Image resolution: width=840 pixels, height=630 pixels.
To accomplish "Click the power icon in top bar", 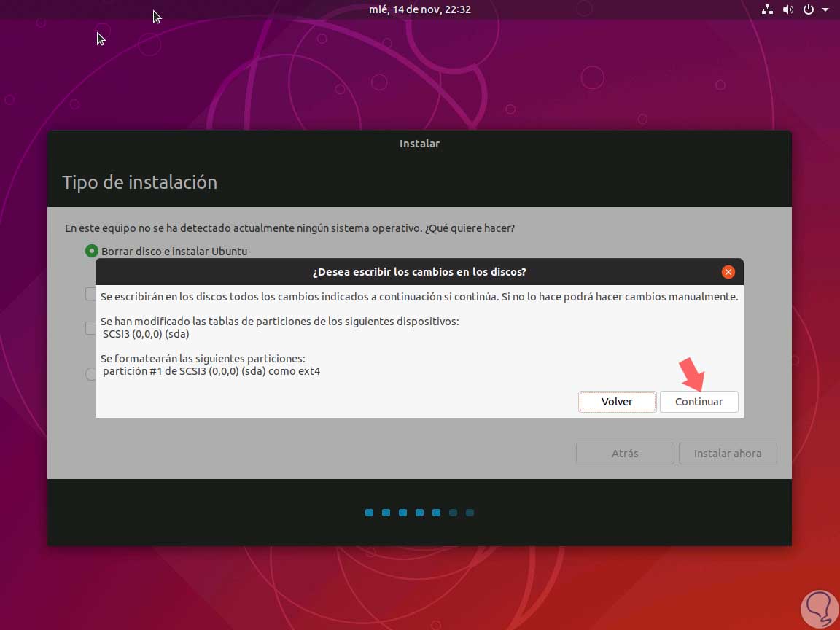I will coord(809,9).
